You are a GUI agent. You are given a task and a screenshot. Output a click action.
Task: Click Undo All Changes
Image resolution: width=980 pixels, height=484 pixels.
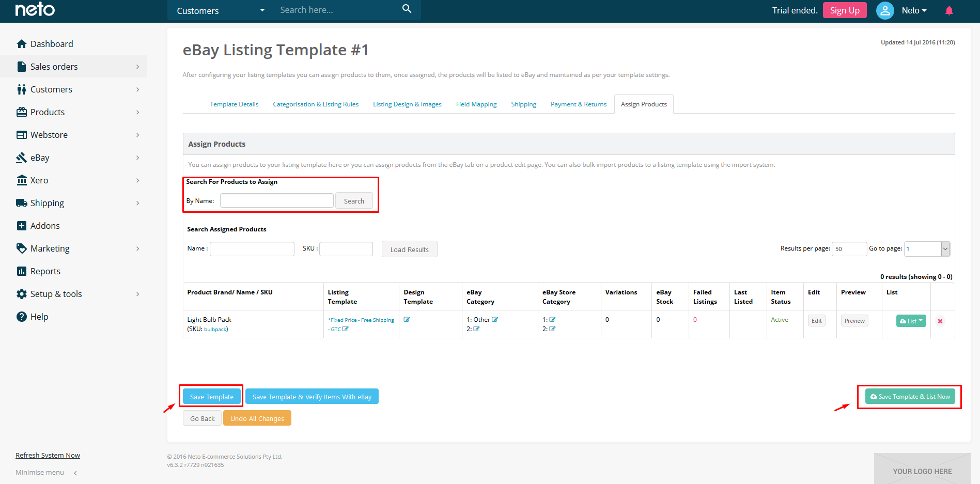point(257,418)
